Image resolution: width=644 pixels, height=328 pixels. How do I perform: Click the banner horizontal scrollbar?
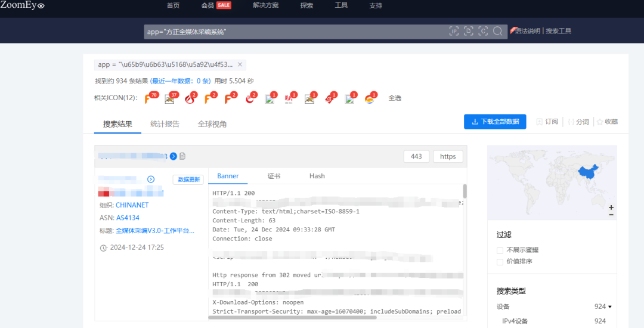pos(292,317)
